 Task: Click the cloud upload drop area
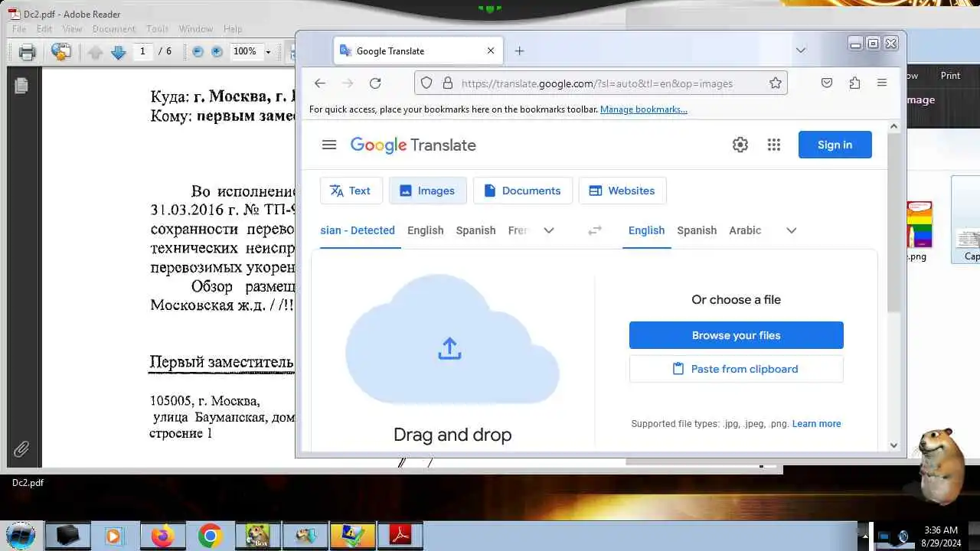tap(452, 341)
